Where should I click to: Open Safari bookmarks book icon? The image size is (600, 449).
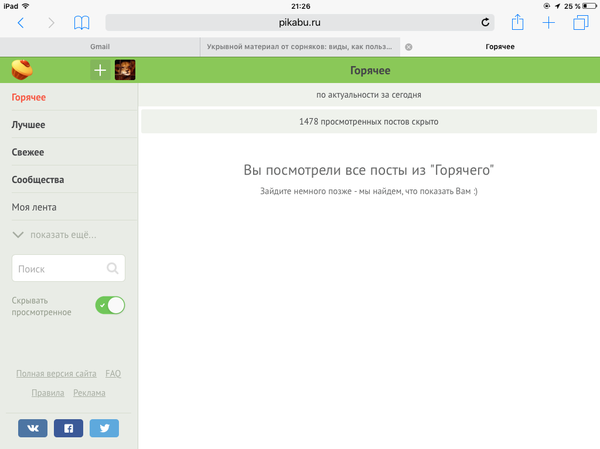click(x=82, y=22)
